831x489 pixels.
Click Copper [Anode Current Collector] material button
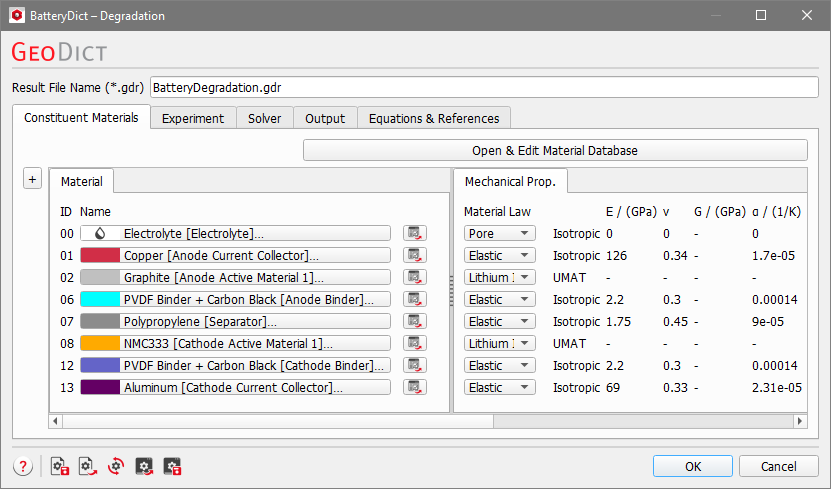coord(235,255)
